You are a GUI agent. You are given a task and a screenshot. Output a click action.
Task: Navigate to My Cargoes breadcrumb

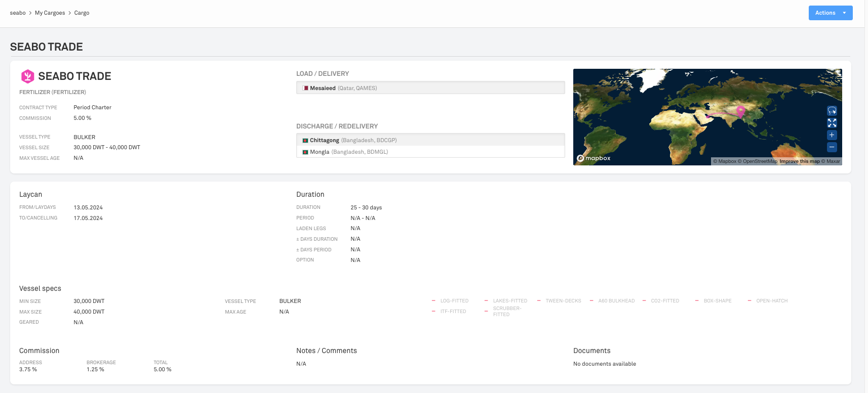[50, 13]
